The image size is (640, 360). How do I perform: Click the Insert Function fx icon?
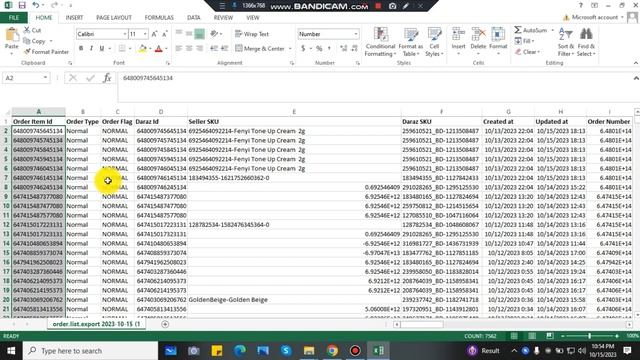[x=107, y=78]
